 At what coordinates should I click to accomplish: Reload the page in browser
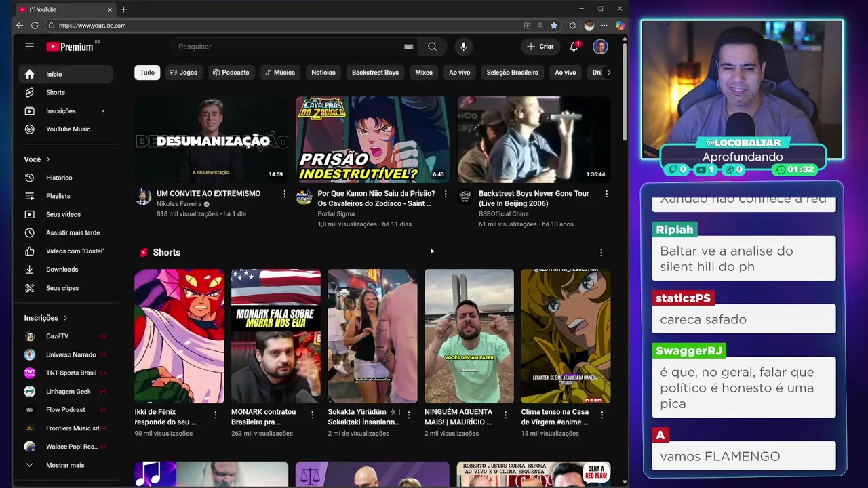tap(35, 26)
